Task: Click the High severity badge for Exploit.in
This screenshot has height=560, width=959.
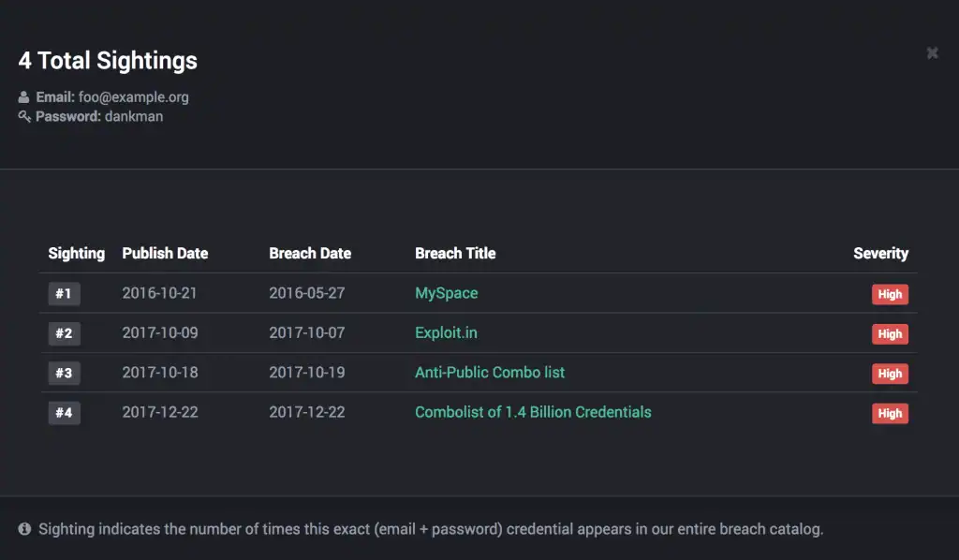Action: coord(890,333)
